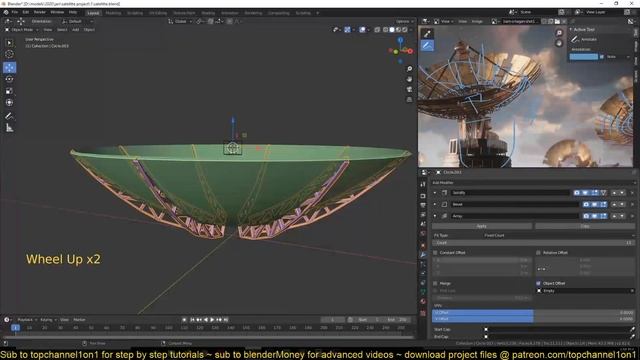Toggle X-ray display in viewport header
The width and height of the screenshot is (640, 360).
click(x=377, y=30)
